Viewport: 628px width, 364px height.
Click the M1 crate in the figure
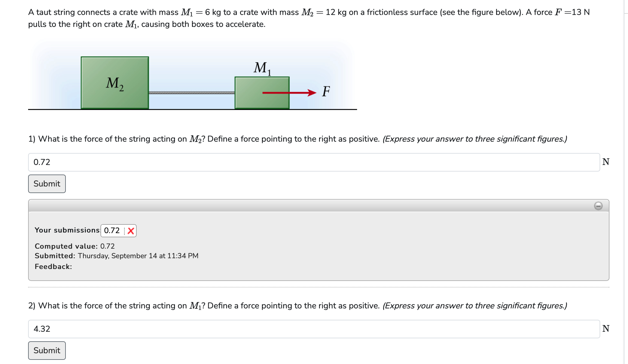(262, 93)
